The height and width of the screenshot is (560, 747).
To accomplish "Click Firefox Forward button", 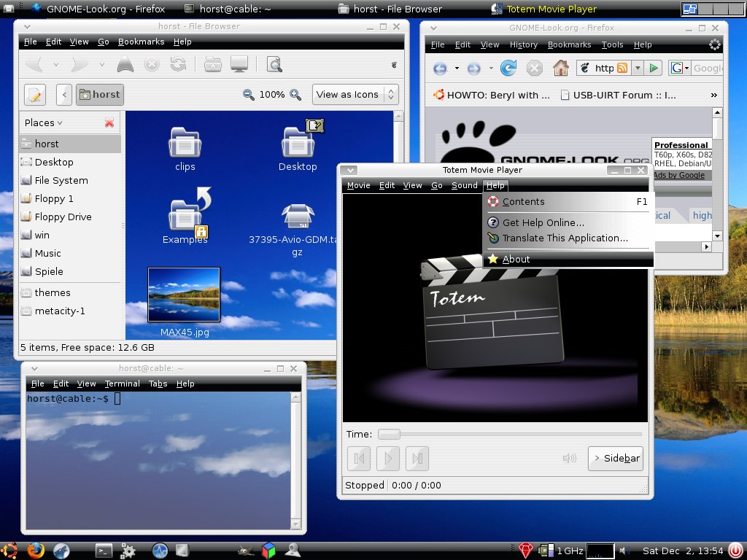I will pos(474,69).
